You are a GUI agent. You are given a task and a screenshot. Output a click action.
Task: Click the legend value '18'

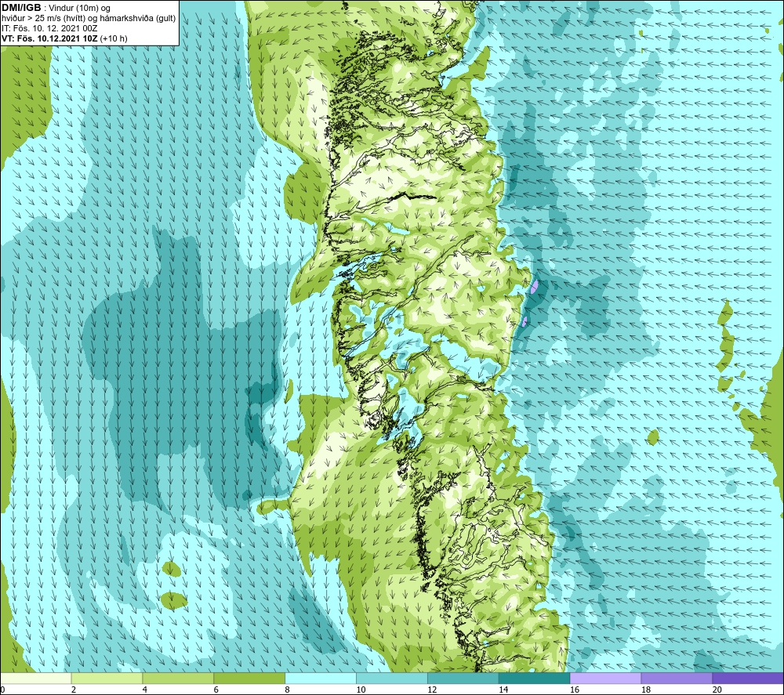(x=646, y=690)
